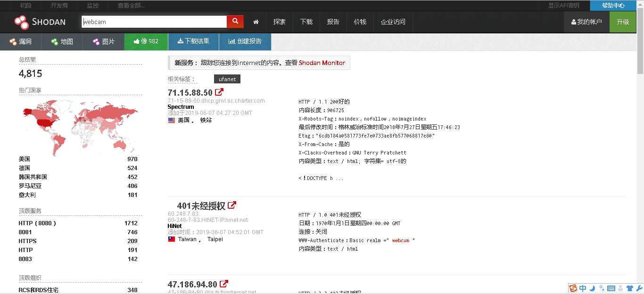Screen dimensions: 644x294
Task: Click the 监控 top bar link
Action: (x=93, y=6)
